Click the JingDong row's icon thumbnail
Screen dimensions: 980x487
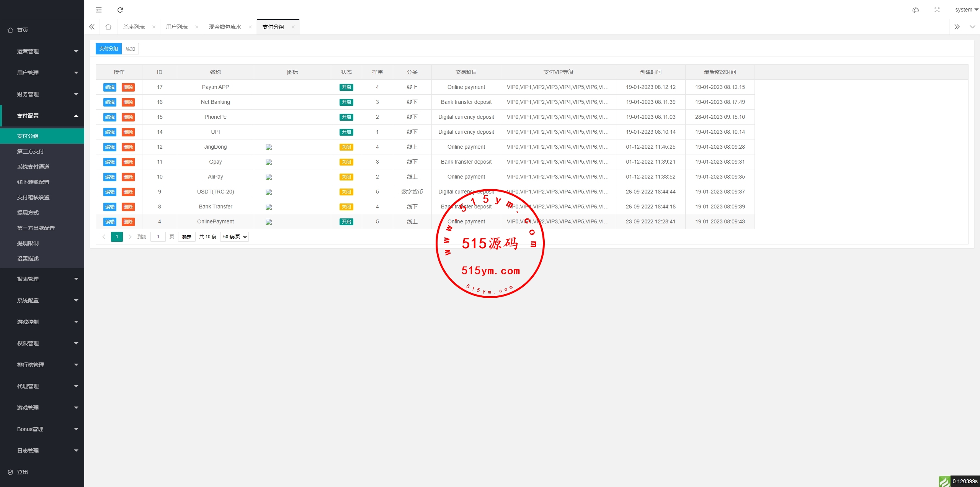[x=269, y=147]
